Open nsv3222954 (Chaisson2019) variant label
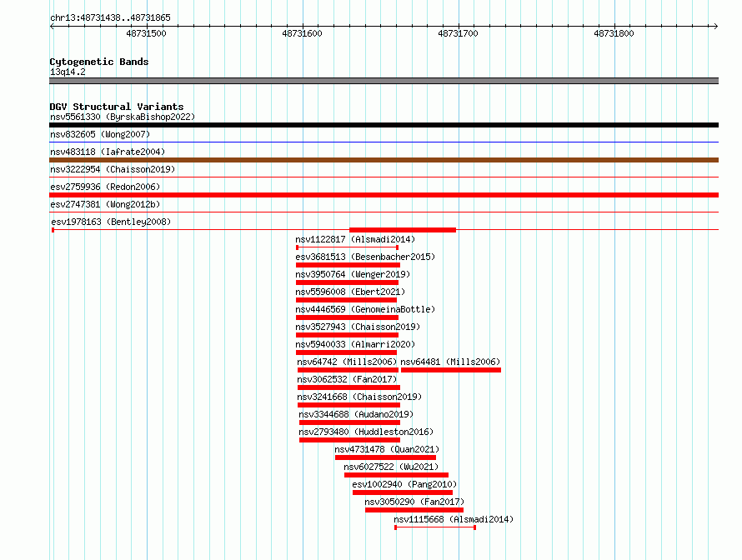Image resolution: width=742 pixels, height=560 pixels. click(113, 169)
